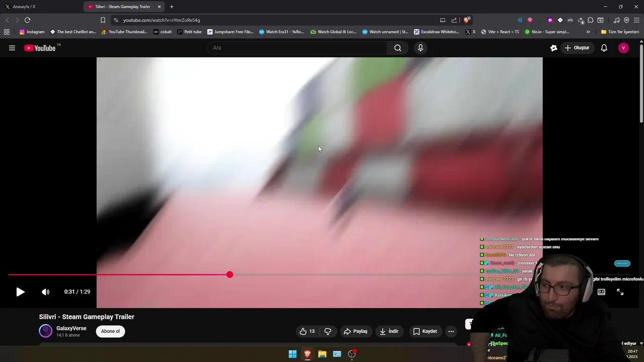
Task: Bookmark this page icon in address bar
Action: (103, 20)
